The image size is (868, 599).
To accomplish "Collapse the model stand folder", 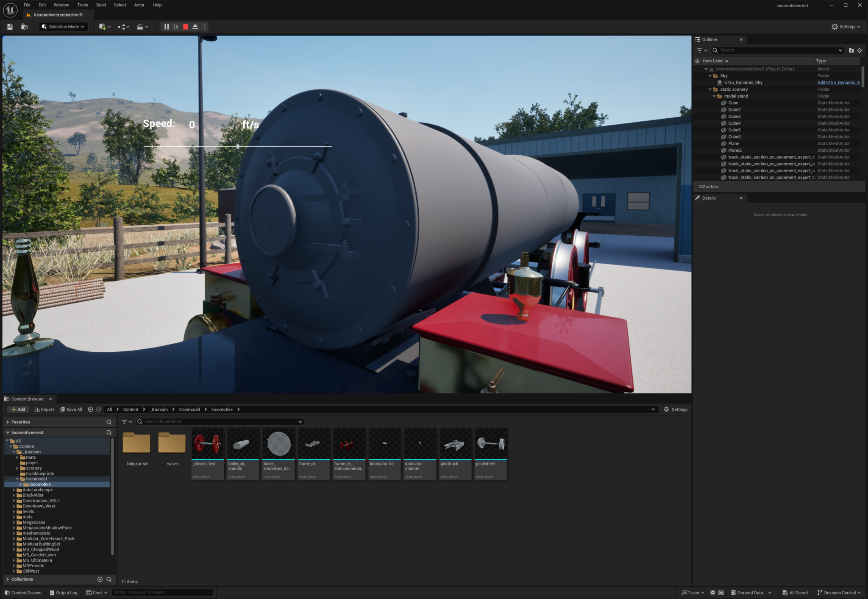I will 715,96.
